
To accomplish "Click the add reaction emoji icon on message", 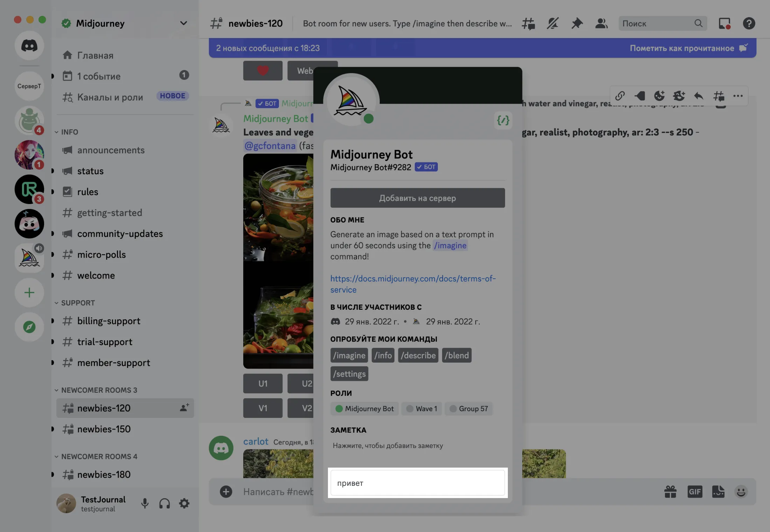I will coord(659,96).
